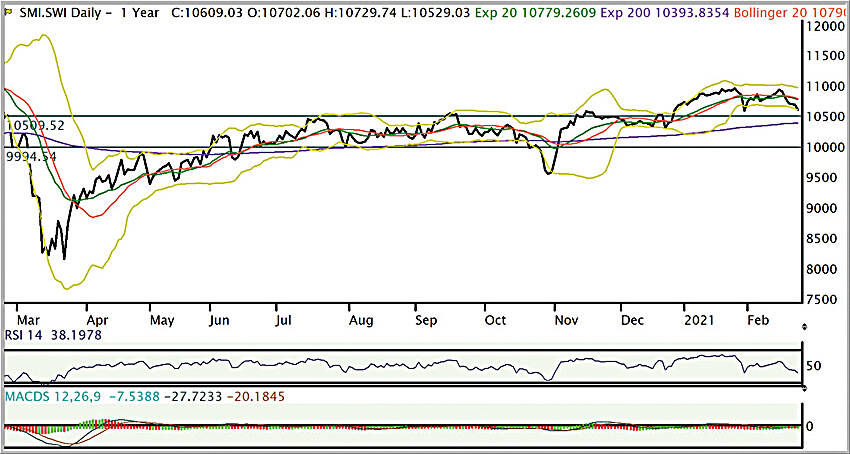The image size is (850, 454).
Task: Click the 10000 price axis label
Action: (x=825, y=147)
